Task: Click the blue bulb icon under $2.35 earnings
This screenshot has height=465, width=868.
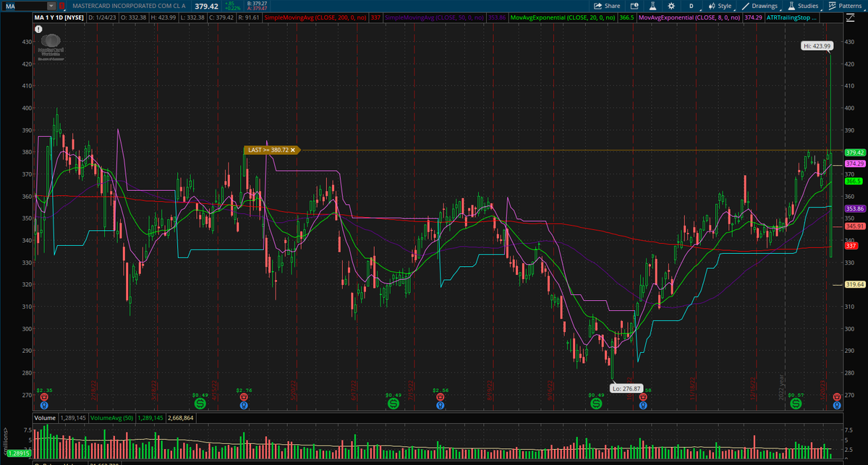Action: (45, 405)
